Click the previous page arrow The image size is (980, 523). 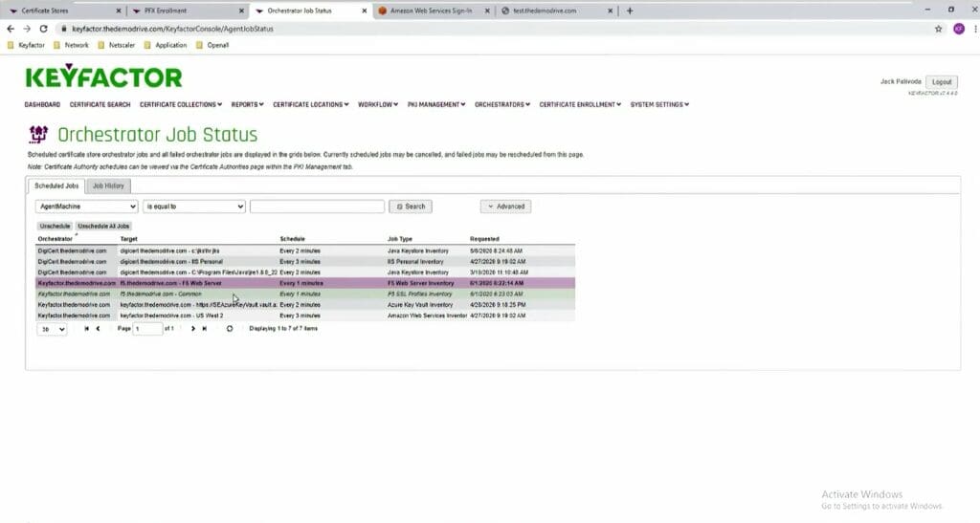point(98,328)
